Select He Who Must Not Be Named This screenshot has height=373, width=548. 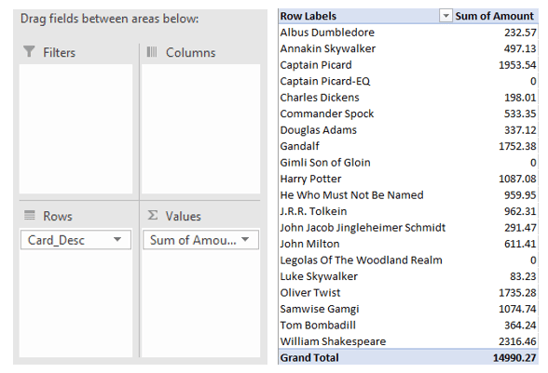[352, 195]
